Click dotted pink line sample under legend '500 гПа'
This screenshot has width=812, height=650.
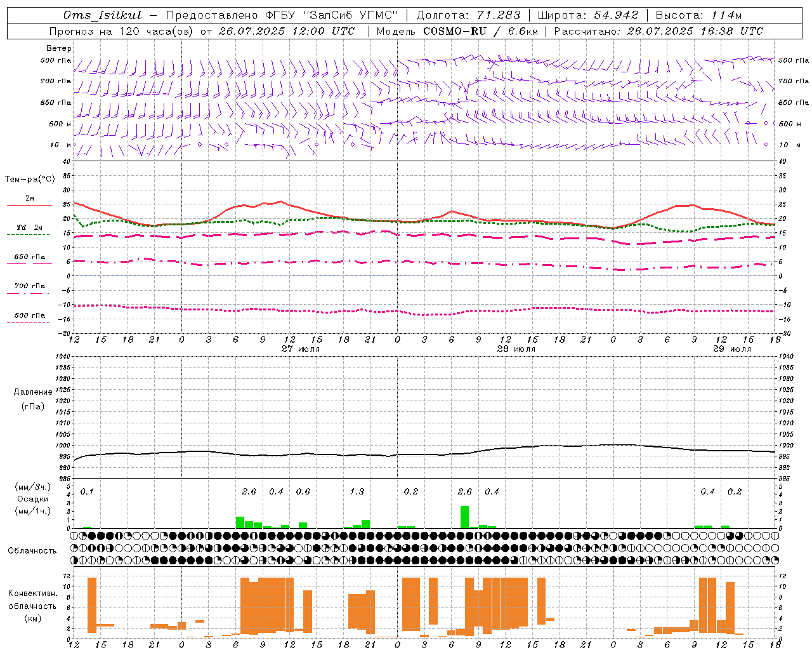(x=29, y=322)
